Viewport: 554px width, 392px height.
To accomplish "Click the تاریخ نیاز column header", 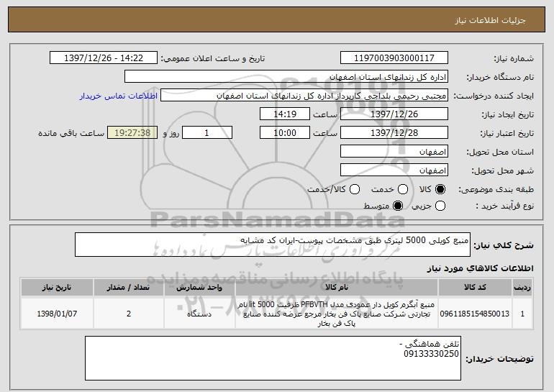I will pyautogui.click(x=57, y=288).
